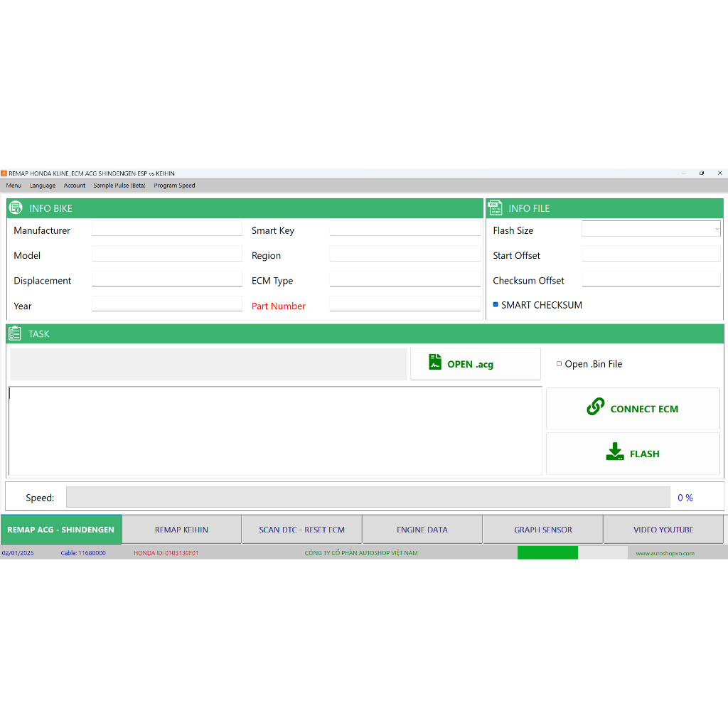Image resolution: width=728 pixels, height=728 pixels.
Task: Visit the www.autoshopvn.com link
Action: tap(664, 553)
